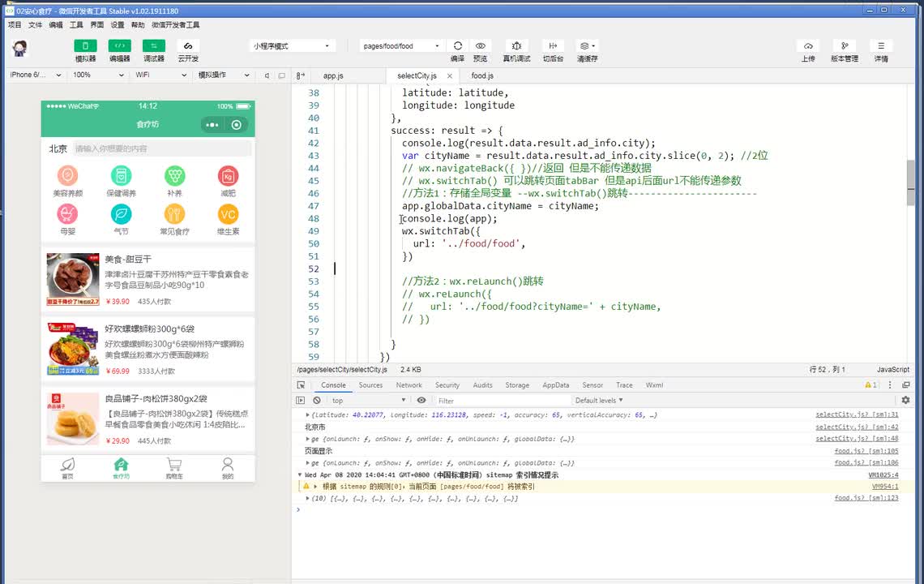The image size is (924, 584).
Task: Expand the mini program mode dropdown
Action: pos(292,46)
